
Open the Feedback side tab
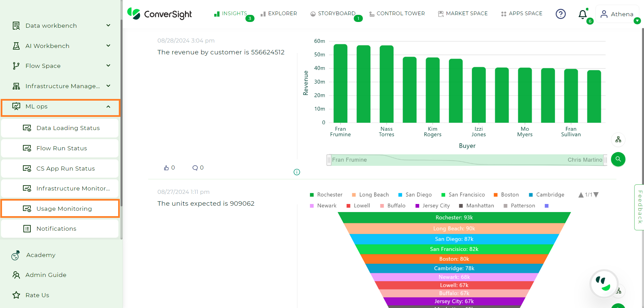639,207
